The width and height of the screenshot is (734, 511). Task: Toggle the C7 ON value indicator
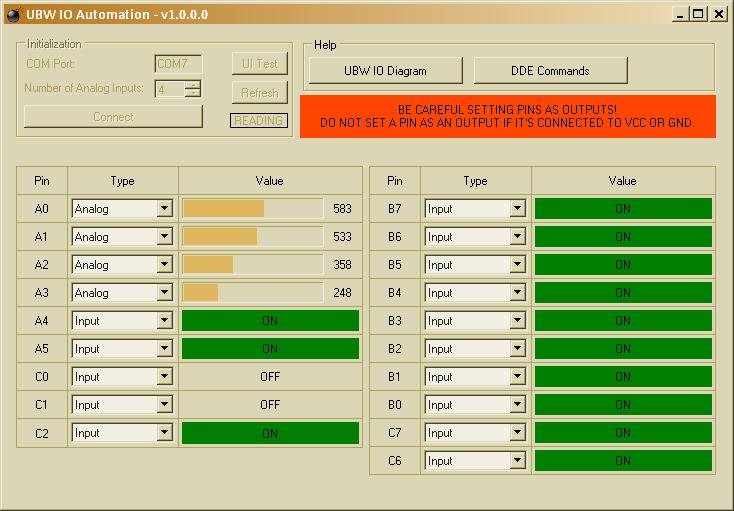[623, 433]
